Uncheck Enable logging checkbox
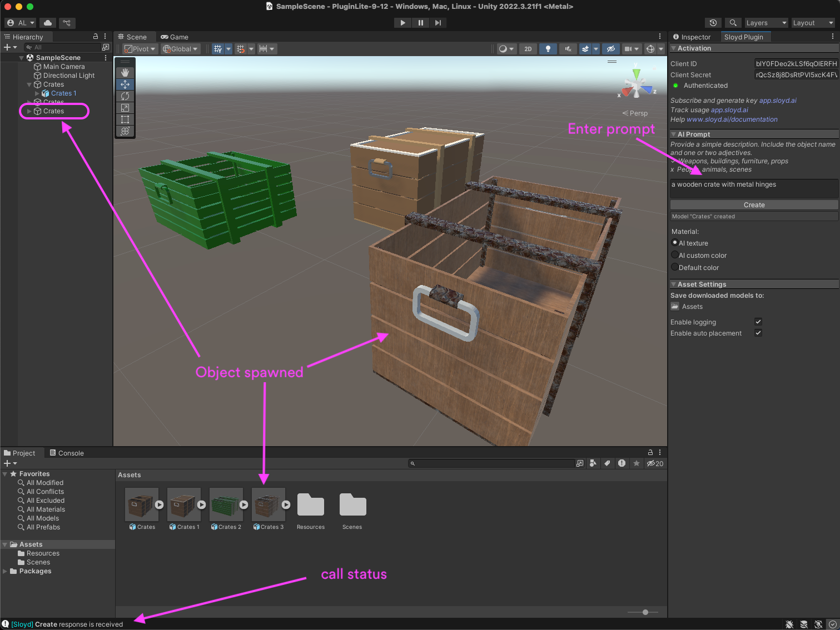The image size is (840, 630). [x=758, y=322]
